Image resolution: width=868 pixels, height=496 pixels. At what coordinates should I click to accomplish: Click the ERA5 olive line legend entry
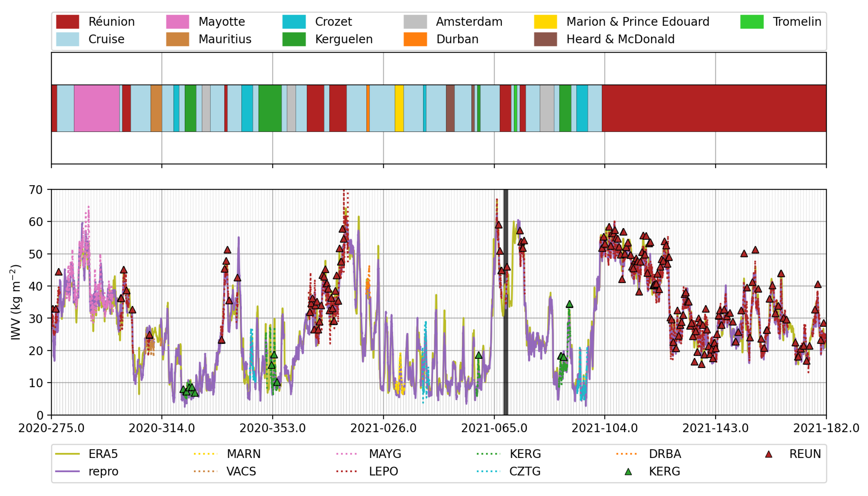click(67, 454)
